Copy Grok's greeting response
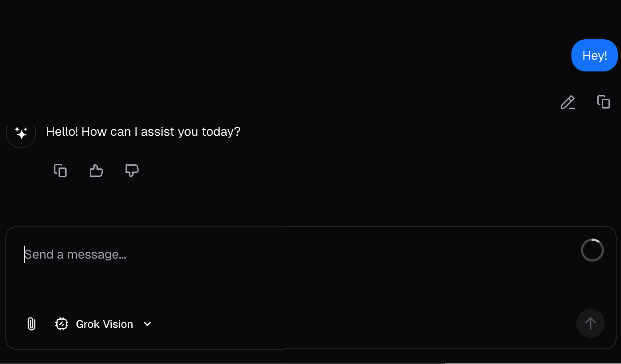The image size is (621, 364). point(60,170)
